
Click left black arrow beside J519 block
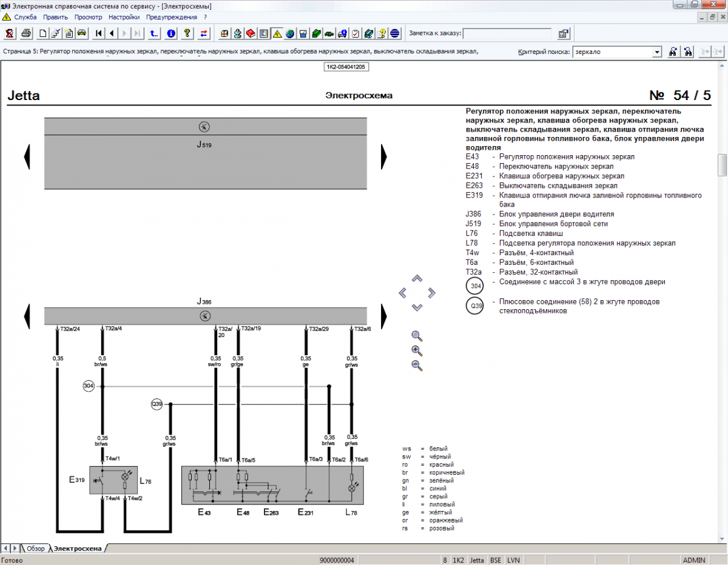[27, 157]
